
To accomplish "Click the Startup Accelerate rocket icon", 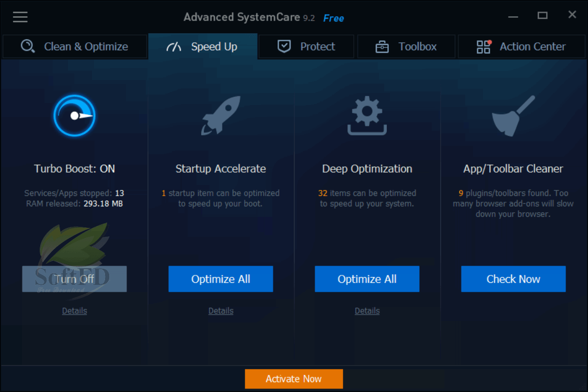I will (221, 115).
